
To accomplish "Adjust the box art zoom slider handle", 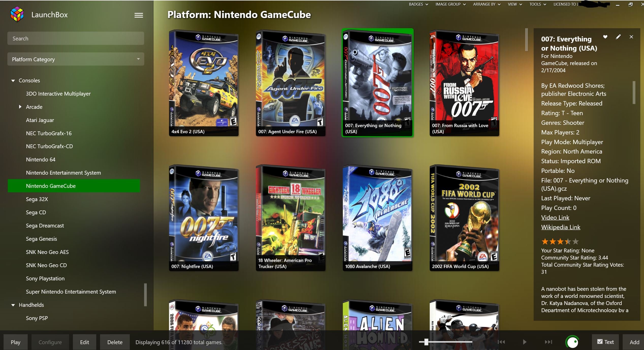I will pyautogui.click(x=426, y=342).
